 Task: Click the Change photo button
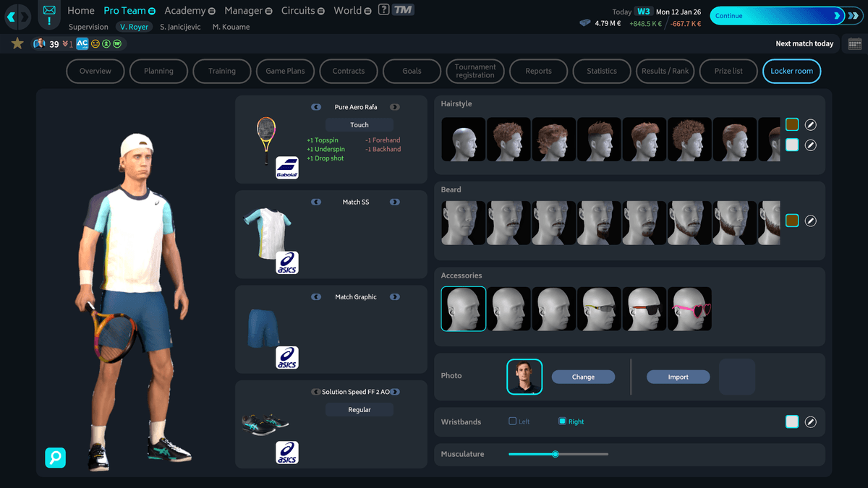tap(583, 377)
